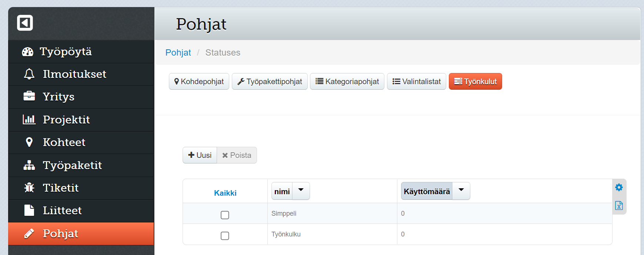Navigate to Kohteet in sidebar
The height and width of the screenshot is (255, 644).
point(81,143)
